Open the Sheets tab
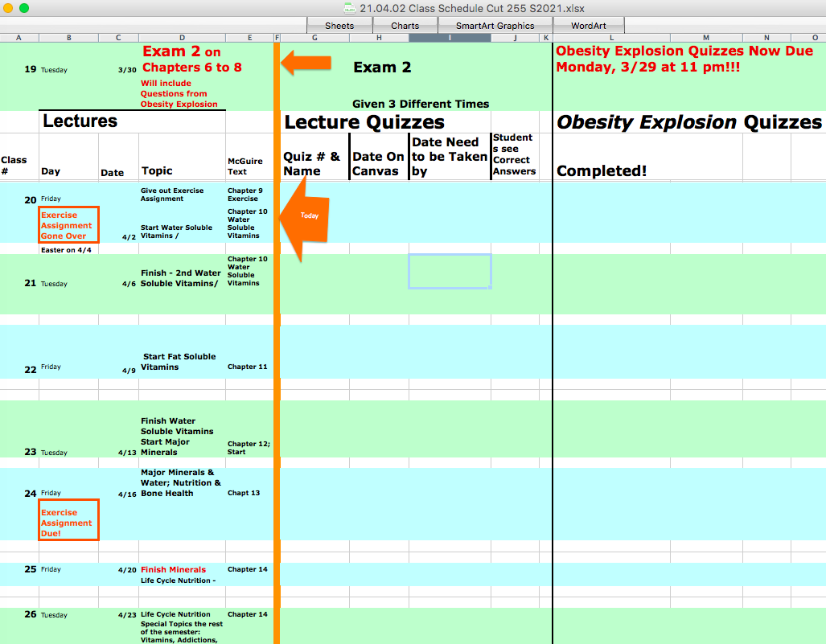Screen dimensions: 826x644 pos(339,26)
